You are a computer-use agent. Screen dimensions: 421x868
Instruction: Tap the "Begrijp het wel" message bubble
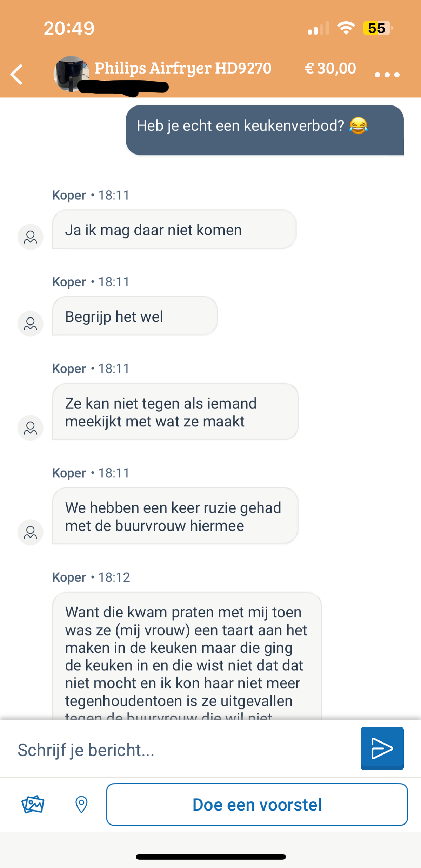pyautogui.click(x=135, y=316)
